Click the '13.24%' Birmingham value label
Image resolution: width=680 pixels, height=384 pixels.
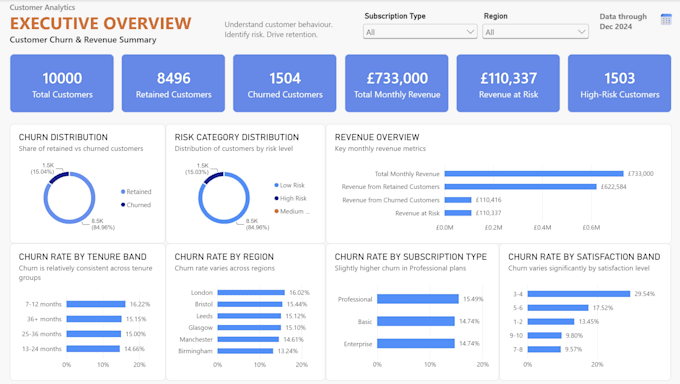click(x=288, y=351)
